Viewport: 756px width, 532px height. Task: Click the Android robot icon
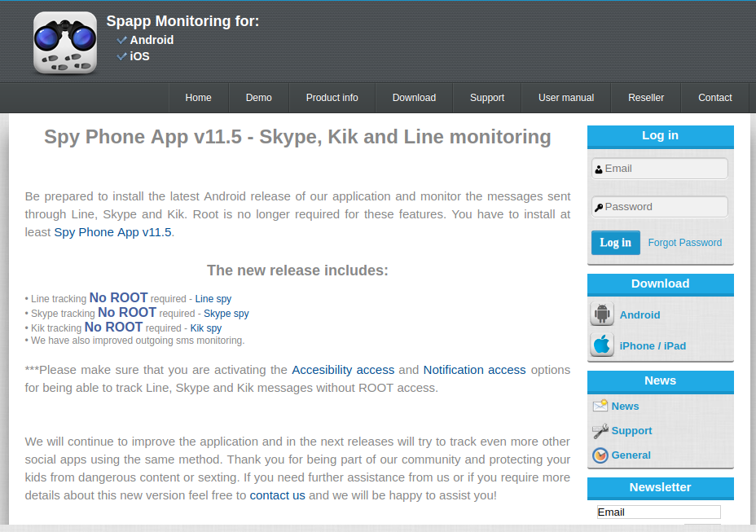point(602,314)
